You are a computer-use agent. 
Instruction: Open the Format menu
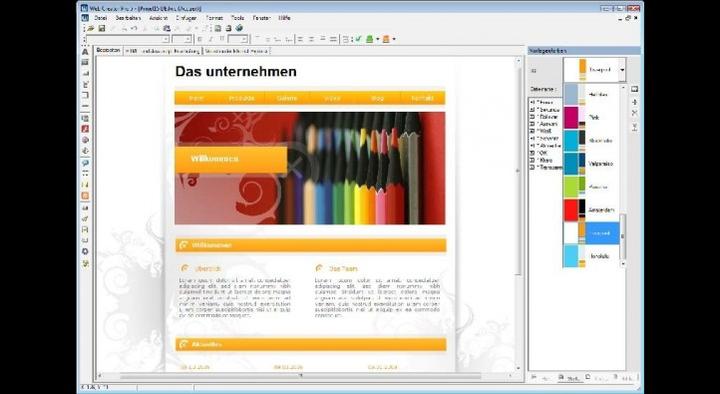tap(214, 18)
